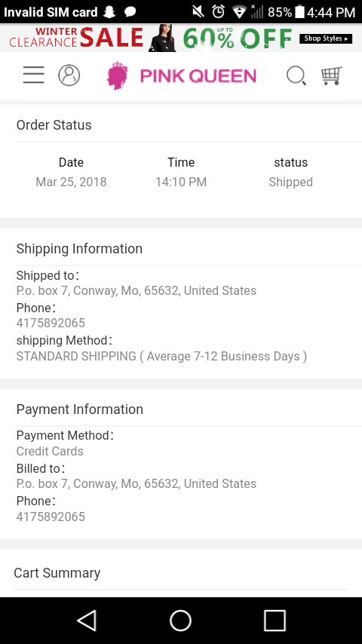Image resolution: width=362 pixels, height=644 pixels.
Task: Tap the 60% OFF banner text
Action: (237, 38)
